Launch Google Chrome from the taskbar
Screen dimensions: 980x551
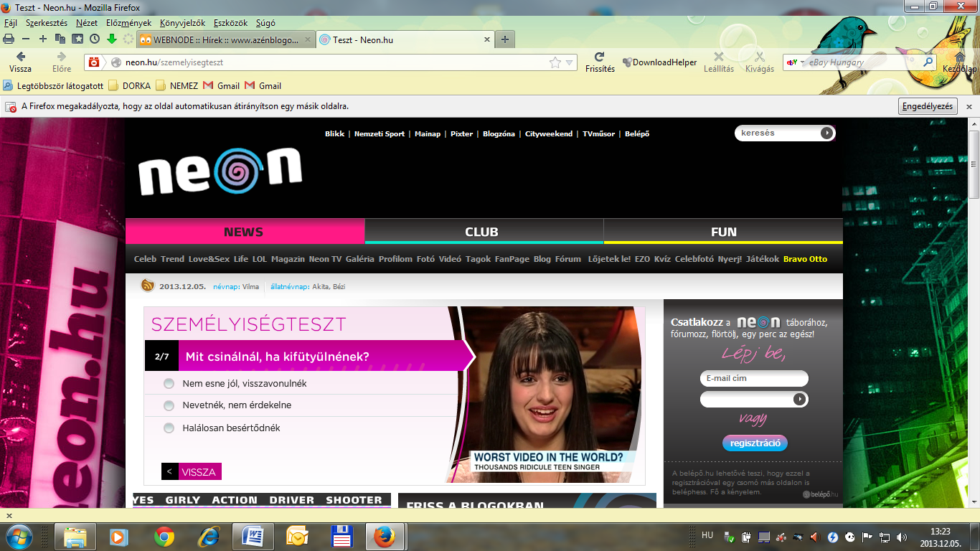pos(164,536)
